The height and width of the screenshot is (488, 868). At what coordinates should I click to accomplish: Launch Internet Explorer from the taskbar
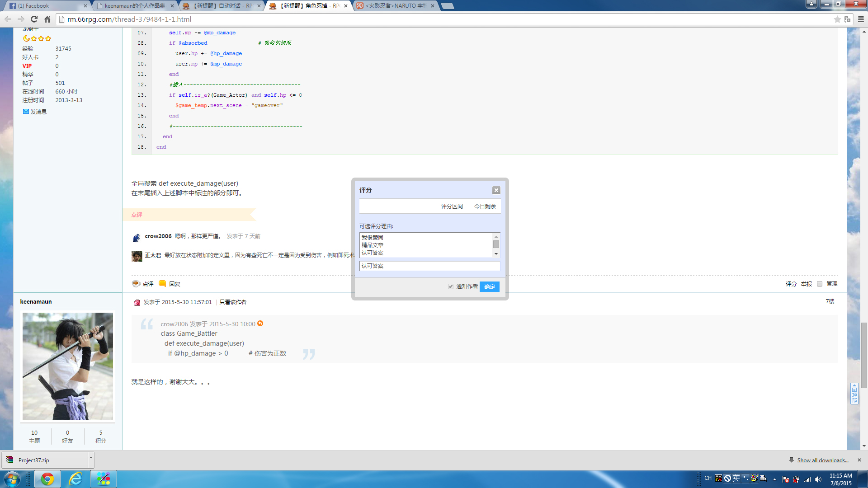click(75, 479)
